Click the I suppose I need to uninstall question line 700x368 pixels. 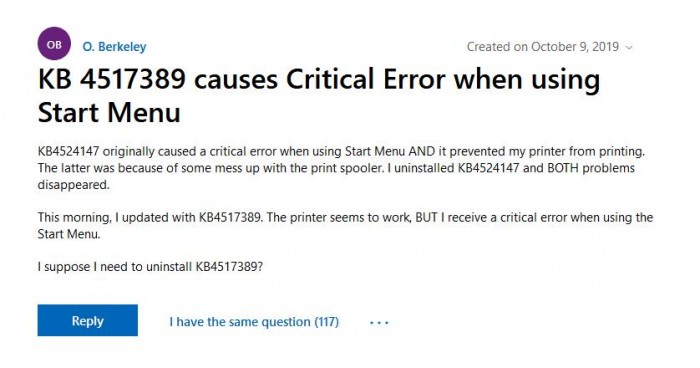pos(150,267)
